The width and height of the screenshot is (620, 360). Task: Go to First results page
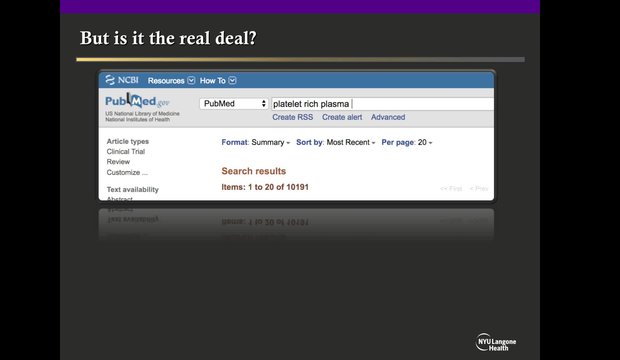coord(451,188)
